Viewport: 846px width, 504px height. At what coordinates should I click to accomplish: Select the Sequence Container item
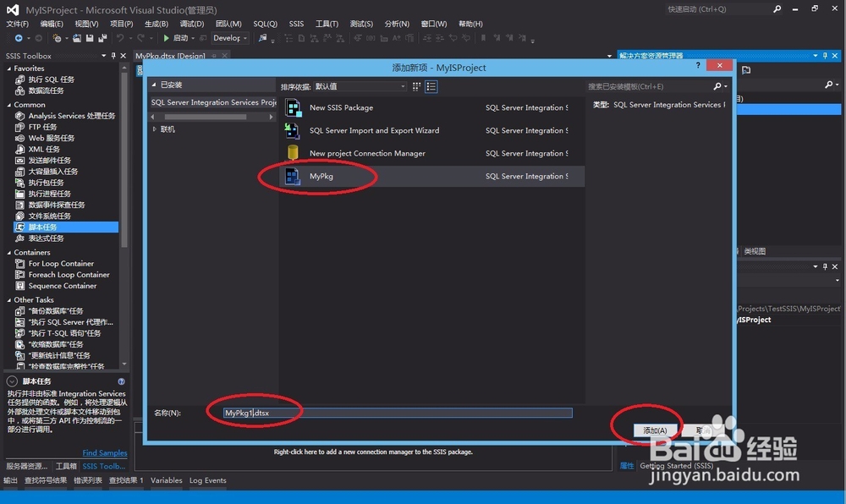pos(62,286)
